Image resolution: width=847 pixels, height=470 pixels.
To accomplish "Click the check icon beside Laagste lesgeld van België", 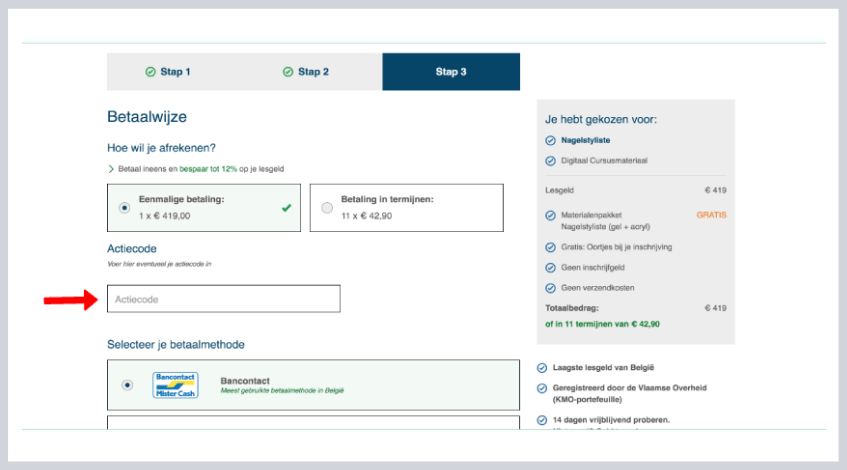I will [x=542, y=367].
